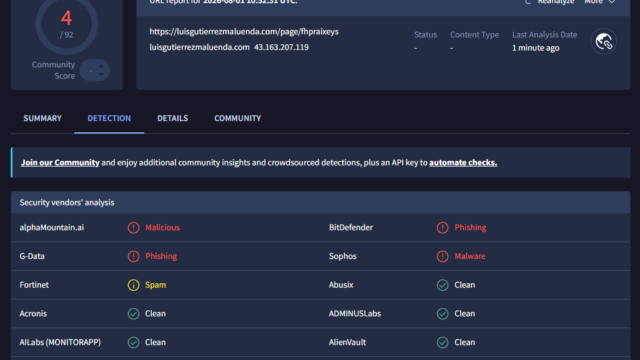Image resolution: width=640 pixels, height=360 pixels.
Task: Switch to the COMMUNITY tab
Action: (238, 118)
